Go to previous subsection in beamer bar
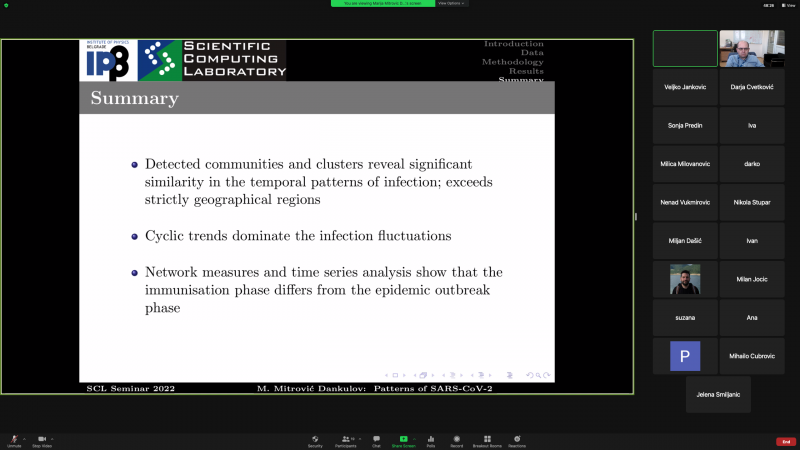Screen dimensions: 800x450 (x=443, y=376)
